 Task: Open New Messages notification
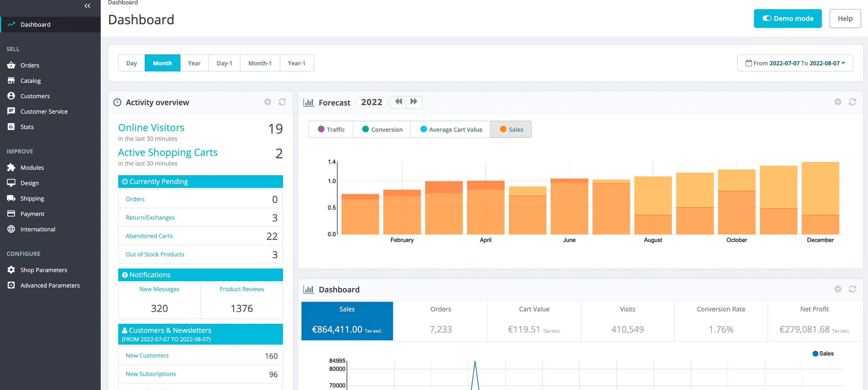point(159,289)
